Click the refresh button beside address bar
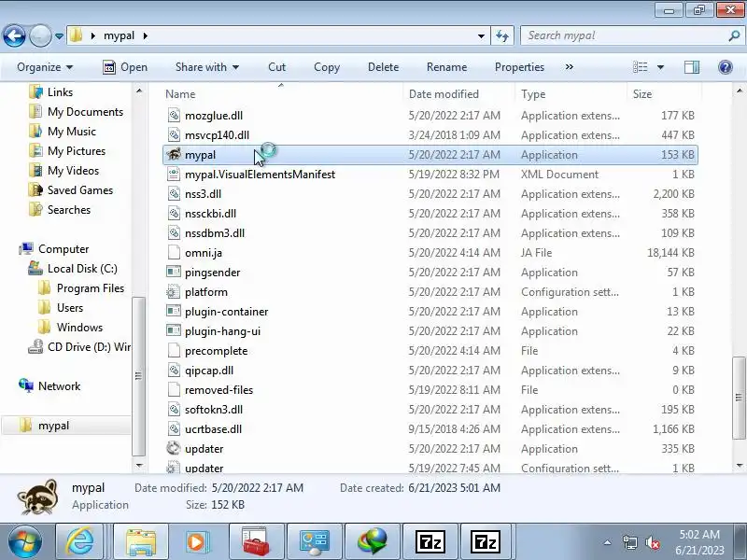The image size is (747, 560). (x=502, y=35)
